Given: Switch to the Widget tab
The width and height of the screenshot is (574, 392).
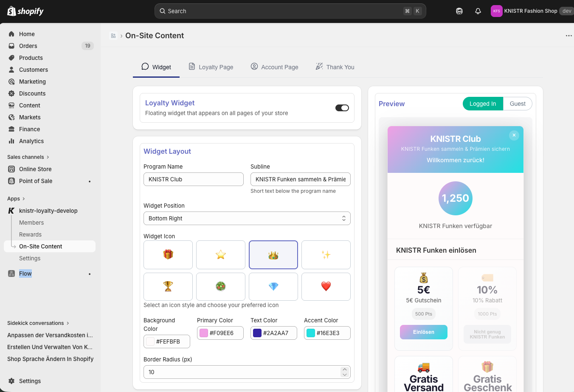Looking at the screenshot, I should 156,67.
